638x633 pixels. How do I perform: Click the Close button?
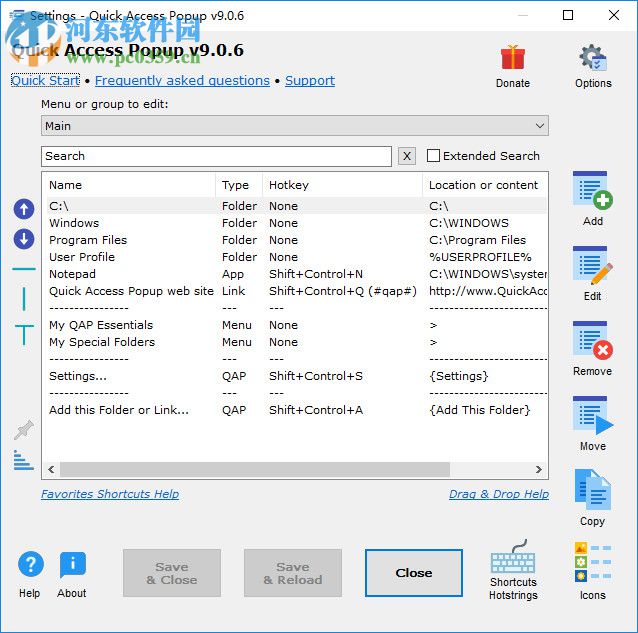[414, 573]
